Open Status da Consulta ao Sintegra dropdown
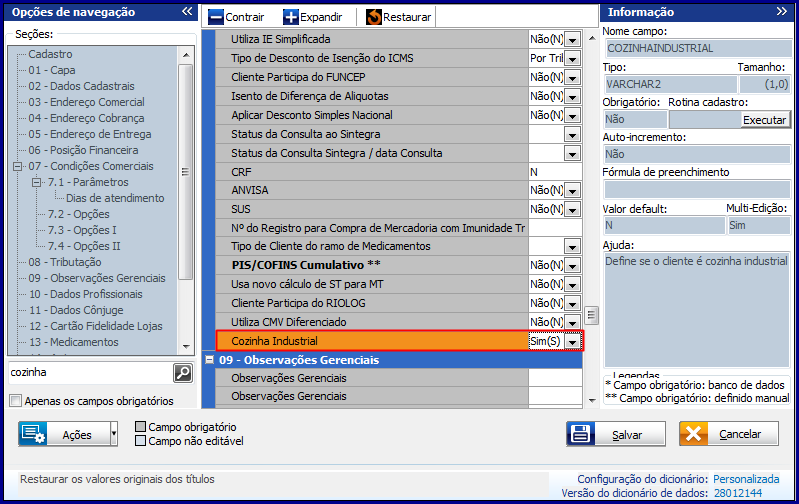Screen dimensions: 799x504 coord(573,135)
